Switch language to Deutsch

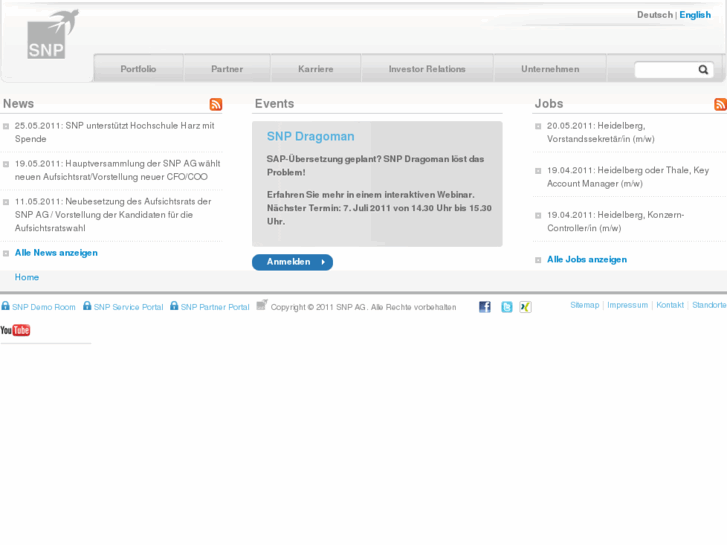tap(655, 15)
